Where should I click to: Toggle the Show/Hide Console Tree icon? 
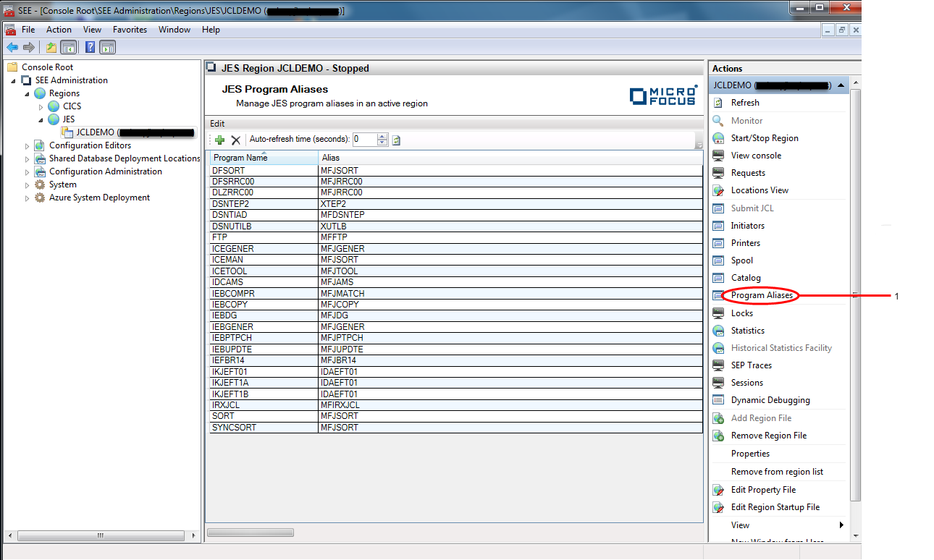(x=69, y=48)
